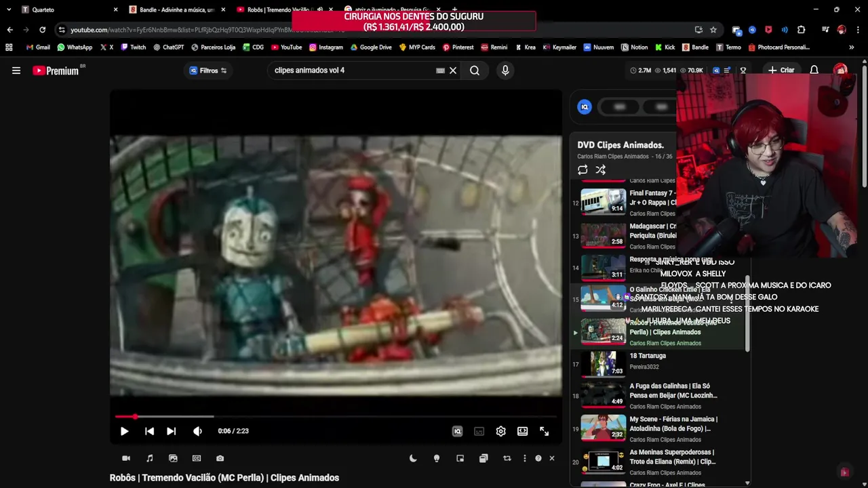Toggle subtitles captions in player controls
868x488 pixels.
(479, 431)
